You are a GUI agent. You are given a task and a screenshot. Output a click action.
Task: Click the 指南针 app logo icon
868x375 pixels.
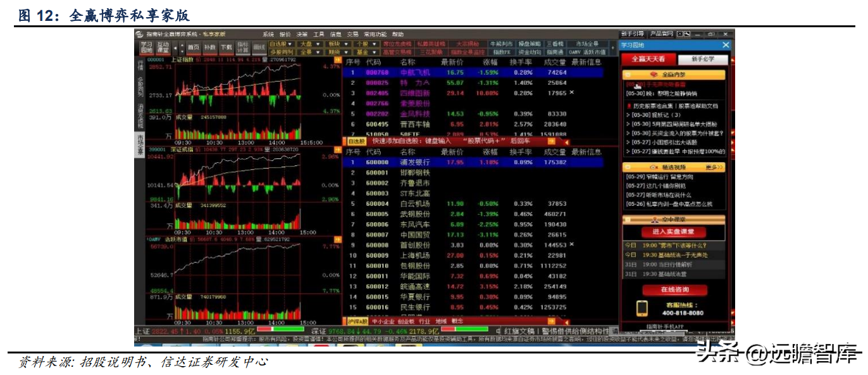(140, 34)
